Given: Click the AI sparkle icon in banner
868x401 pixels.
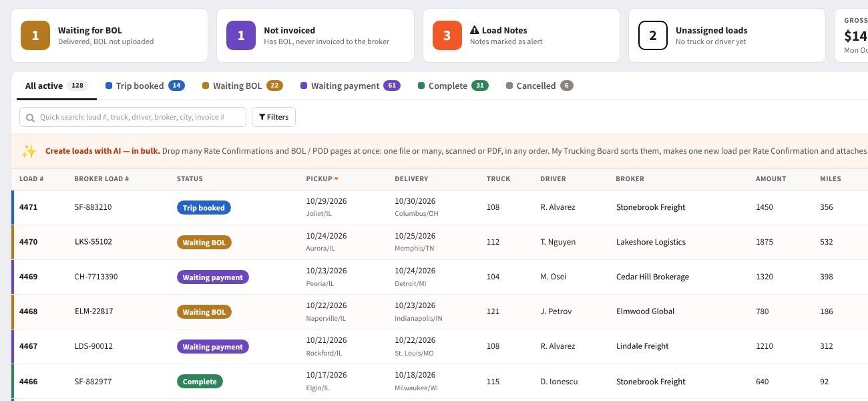Looking at the screenshot, I should 29,152.
